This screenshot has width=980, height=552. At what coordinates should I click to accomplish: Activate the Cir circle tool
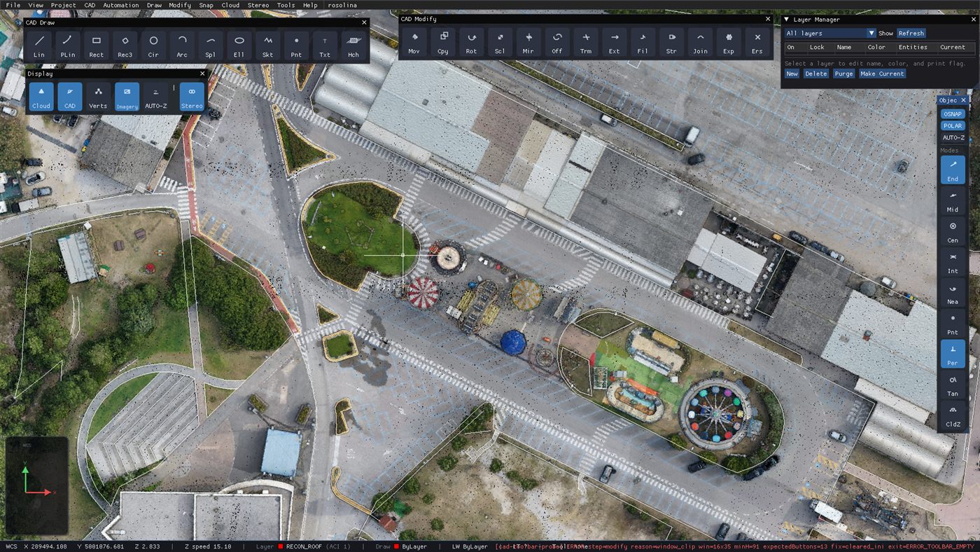pyautogui.click(x=153, y=46)
